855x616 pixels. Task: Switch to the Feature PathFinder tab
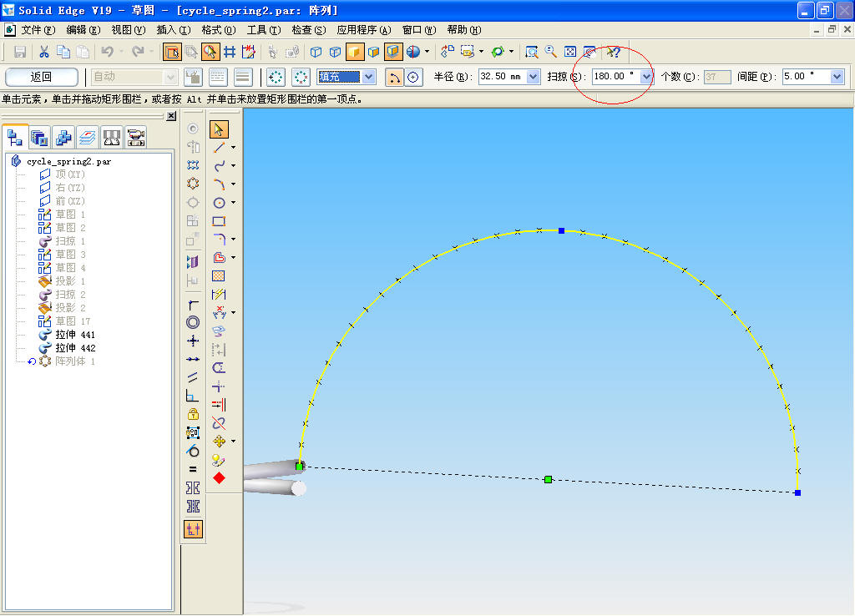(x=15, y=138)
